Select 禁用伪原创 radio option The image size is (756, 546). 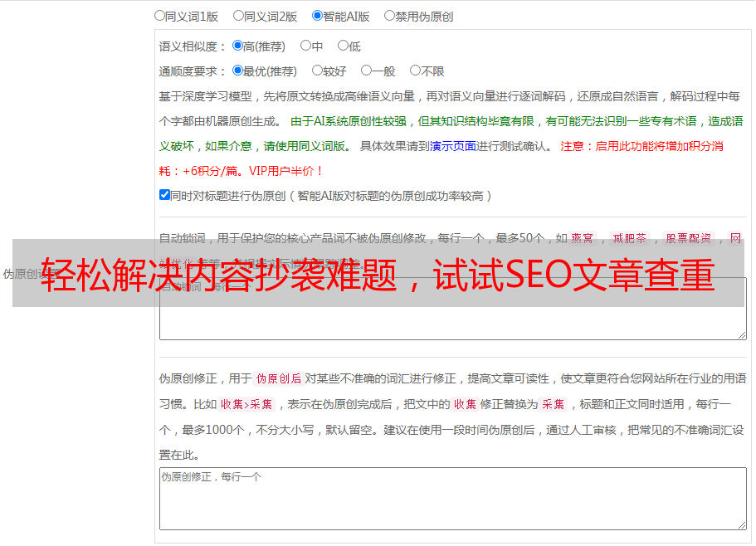(x=389, y=16)
